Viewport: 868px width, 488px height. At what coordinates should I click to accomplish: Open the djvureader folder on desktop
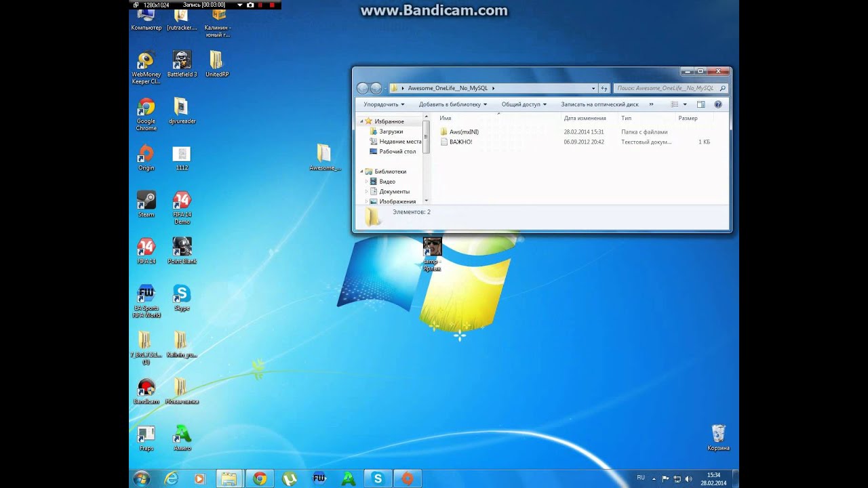coord(182,111)
